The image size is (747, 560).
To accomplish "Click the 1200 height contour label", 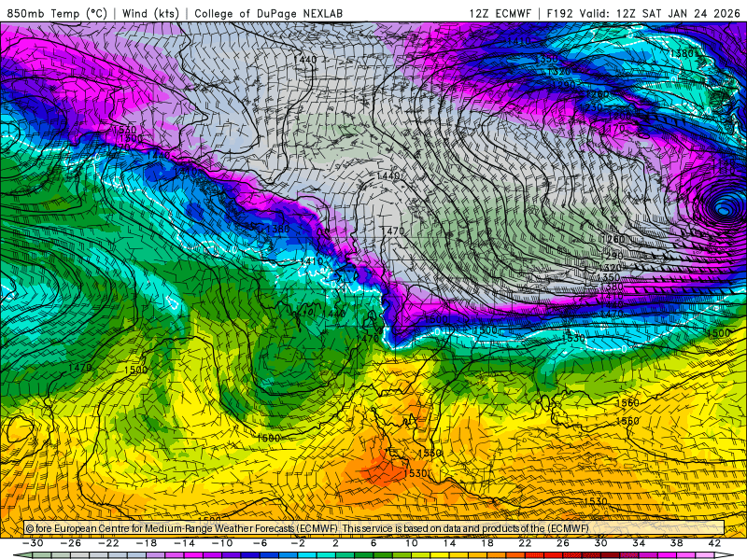I will click(619, 116).
